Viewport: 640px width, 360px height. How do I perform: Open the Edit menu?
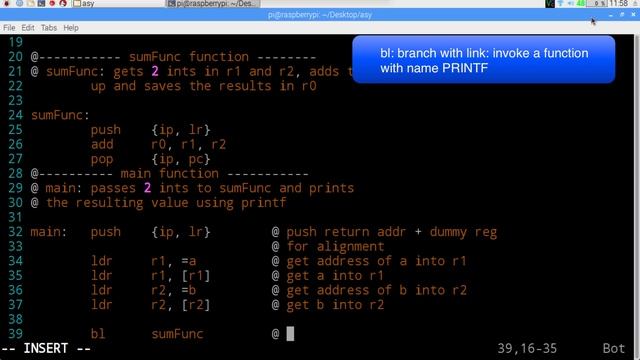click(28, 28)
